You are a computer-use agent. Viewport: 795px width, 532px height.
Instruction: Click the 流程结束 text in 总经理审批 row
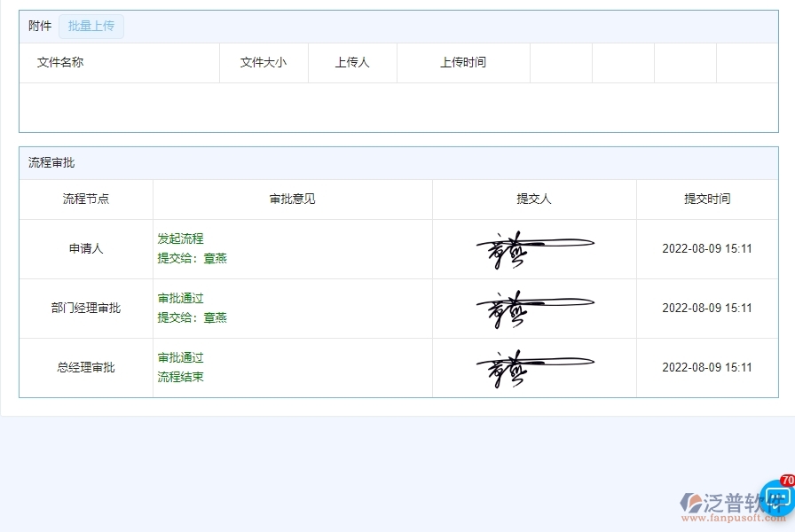[180, 377]
